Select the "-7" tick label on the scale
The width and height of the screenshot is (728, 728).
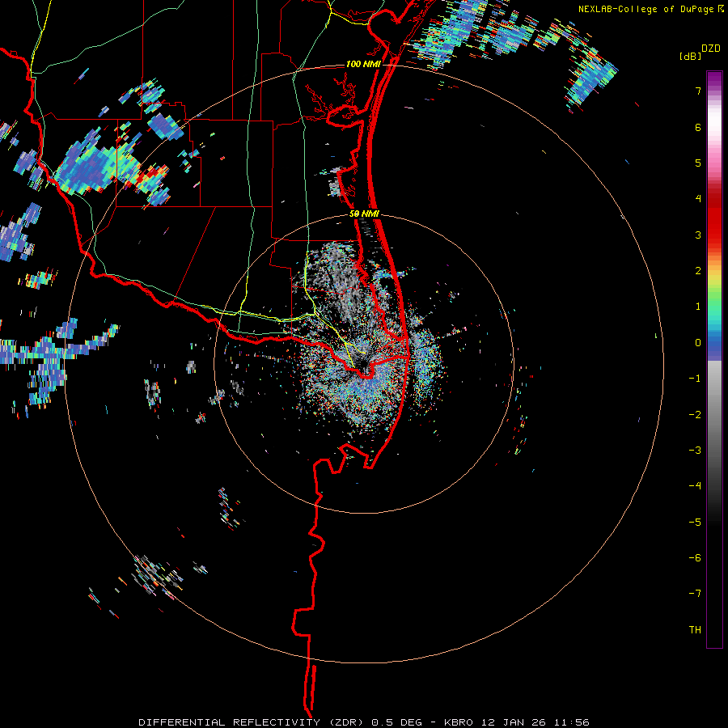pyautogui.click(x=695, y=594)
